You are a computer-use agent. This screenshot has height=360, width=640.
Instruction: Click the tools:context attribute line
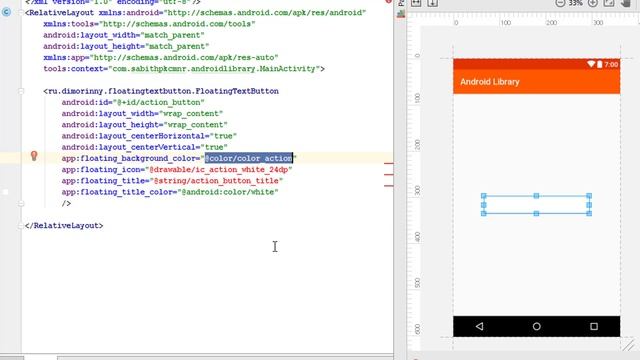[x=184, y=69]
